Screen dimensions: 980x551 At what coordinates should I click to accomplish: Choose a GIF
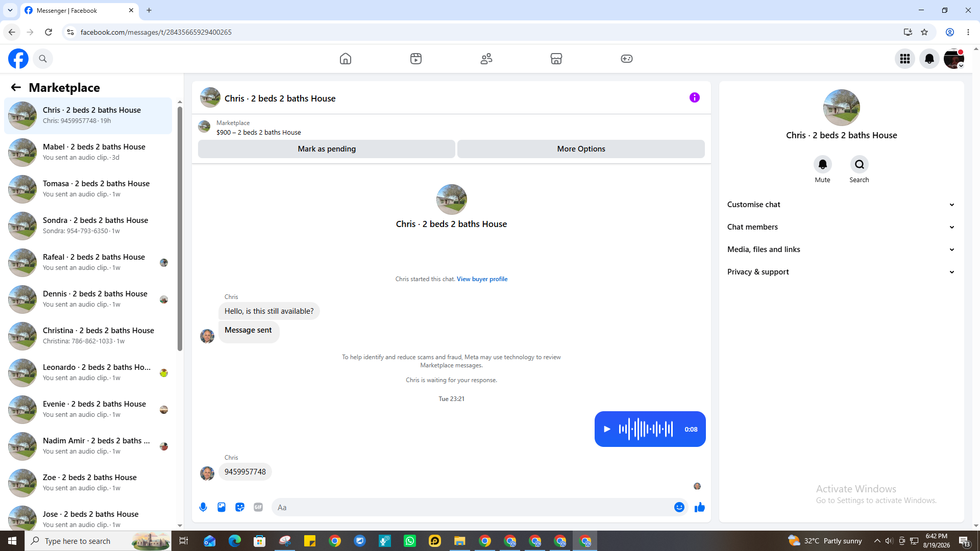tap(258, 507)
